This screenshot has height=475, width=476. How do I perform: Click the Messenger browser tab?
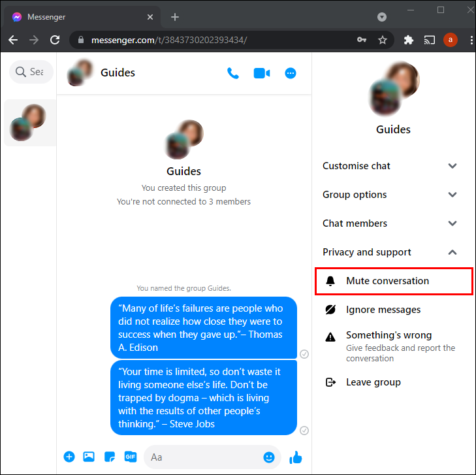[82, 17]
